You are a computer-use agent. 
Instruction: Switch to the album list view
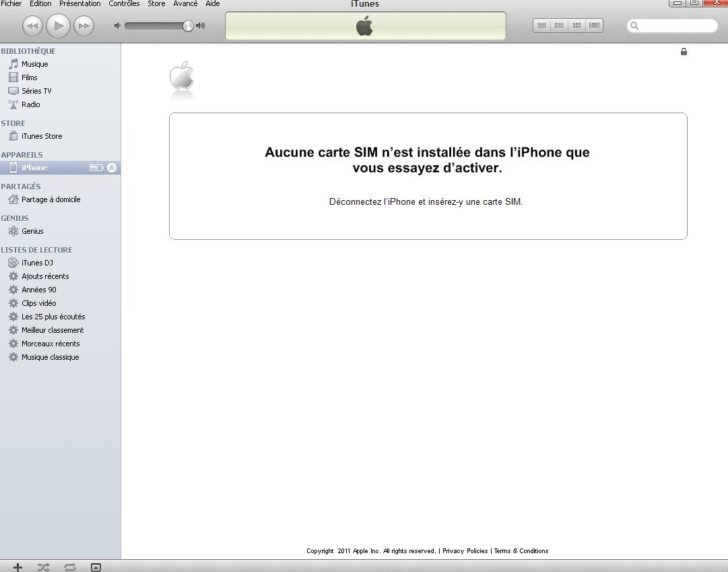pyautogui.click(x=559, y=26)
